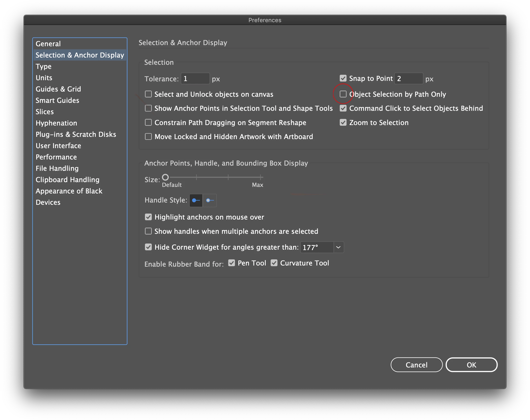Screen dimensions: 530x420
Task: Toggle Highlight anchors on mouse over
Action: point(148,217)
